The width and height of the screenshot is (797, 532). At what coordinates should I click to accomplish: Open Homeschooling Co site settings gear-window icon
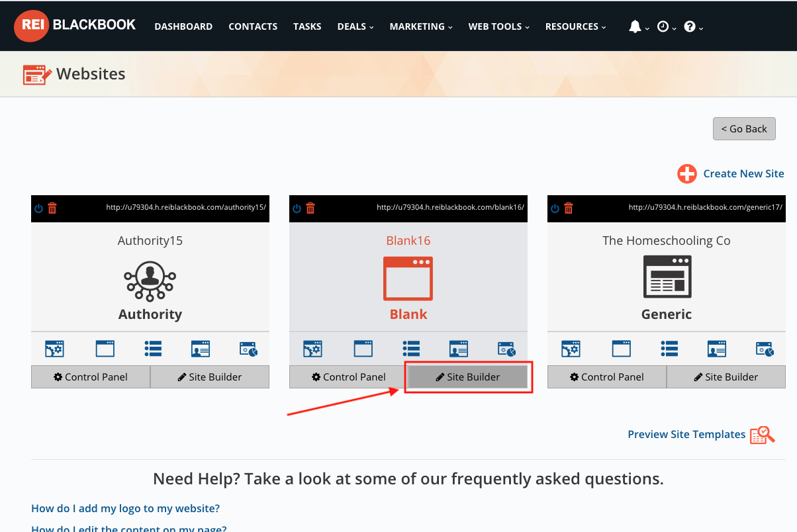571,349
